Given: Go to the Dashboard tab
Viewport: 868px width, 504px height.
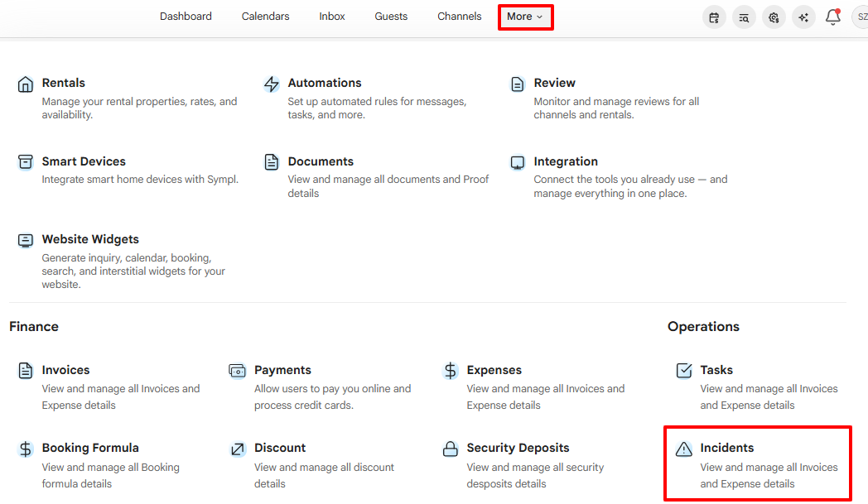Looking at the screenshot, I should pos(186,17).
